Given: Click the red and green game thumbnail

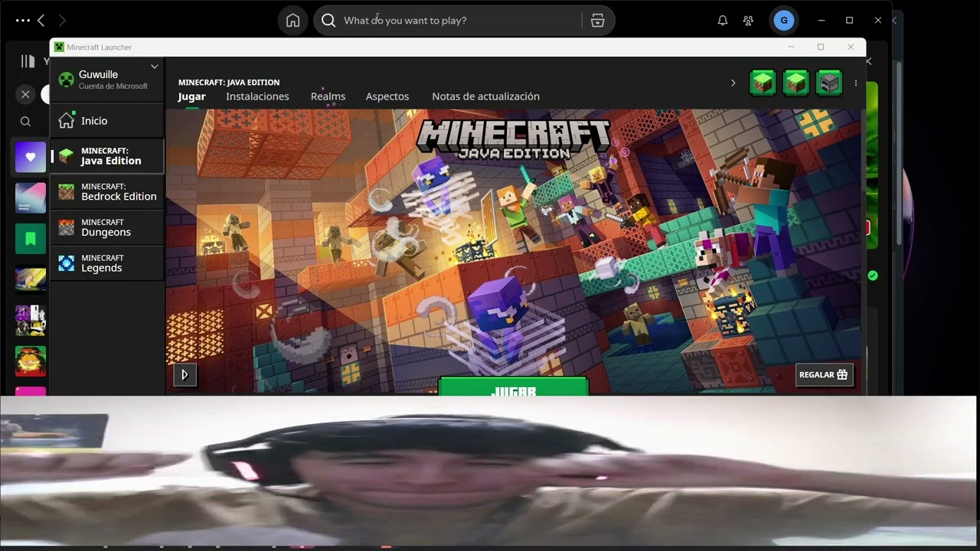Looking at the screenshot, I should [x=31, y=361].
